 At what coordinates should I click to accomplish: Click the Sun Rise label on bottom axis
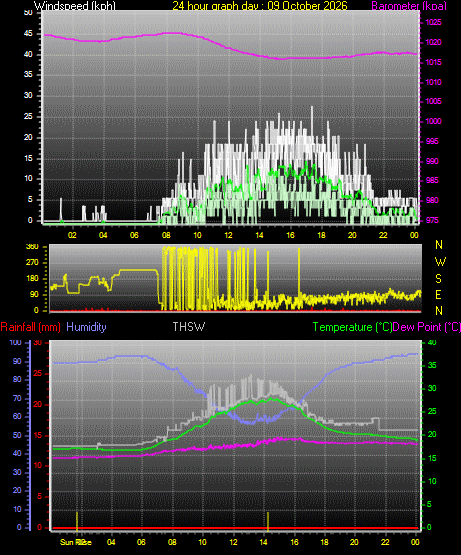click(75, 542)
